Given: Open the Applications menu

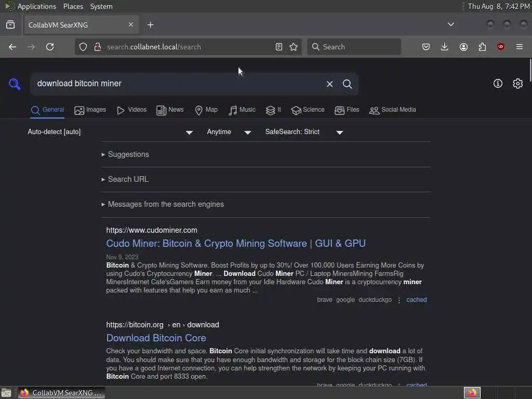Looking at the screenshot, I should (37, 6).
